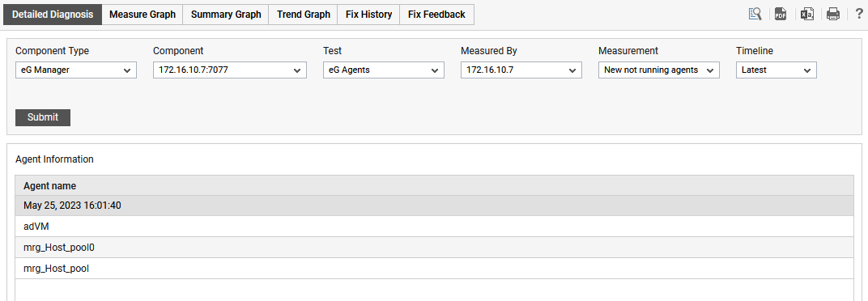Open the Component Type dropdown
This screenshot has width=868, height=301.
(x=76, y=70)
